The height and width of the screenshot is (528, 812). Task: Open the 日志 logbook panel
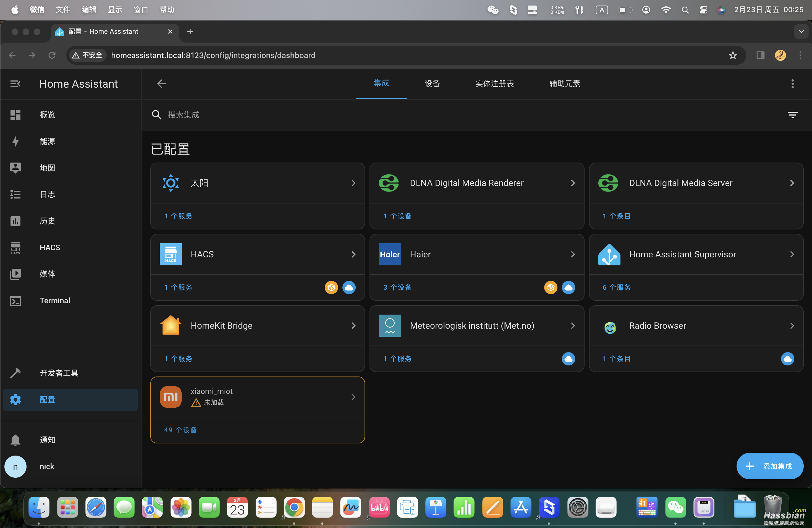pyautogui.click(x=70, y=195)
